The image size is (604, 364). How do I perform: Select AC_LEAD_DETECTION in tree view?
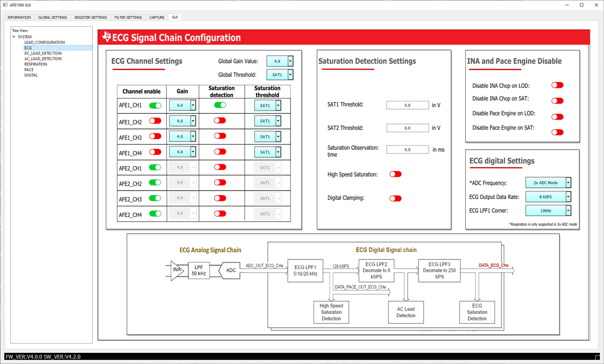(43, 59)
